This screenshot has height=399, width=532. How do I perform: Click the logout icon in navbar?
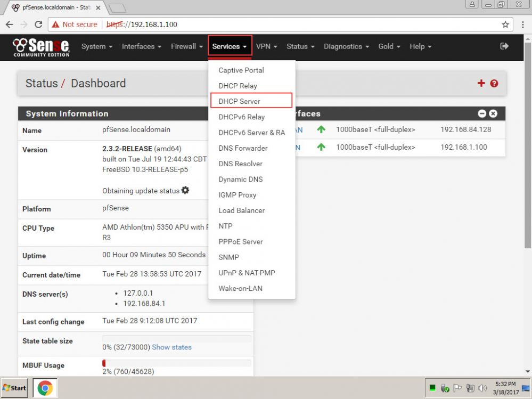[x=504, y=46]
